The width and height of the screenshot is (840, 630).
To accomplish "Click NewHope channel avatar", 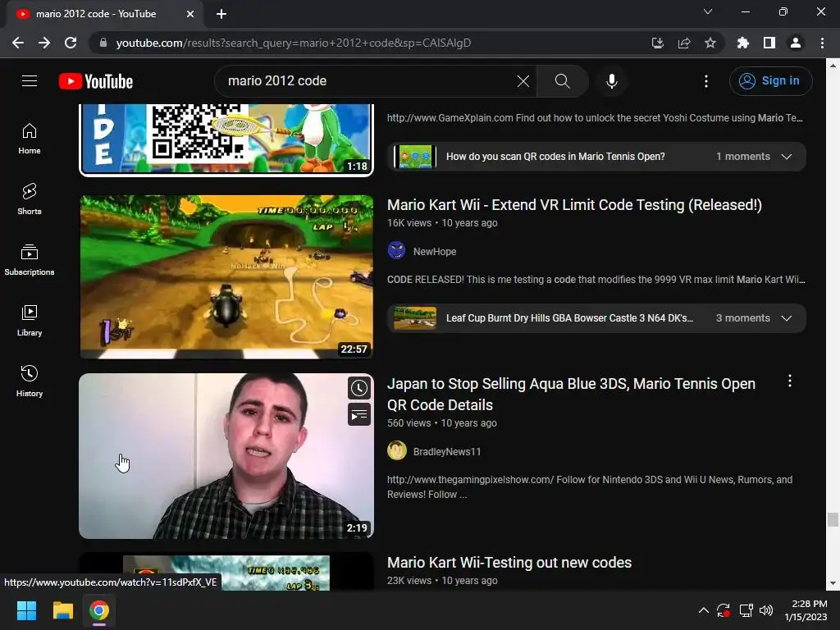I will point(396,251).
